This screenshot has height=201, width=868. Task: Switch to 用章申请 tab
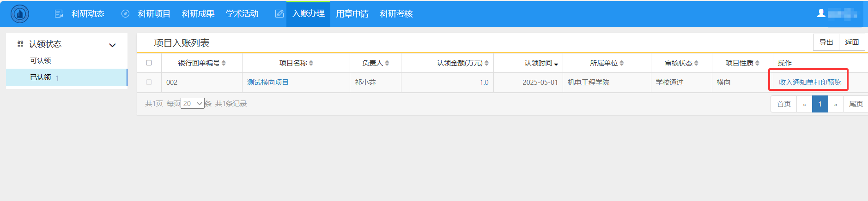click(352, 14)
